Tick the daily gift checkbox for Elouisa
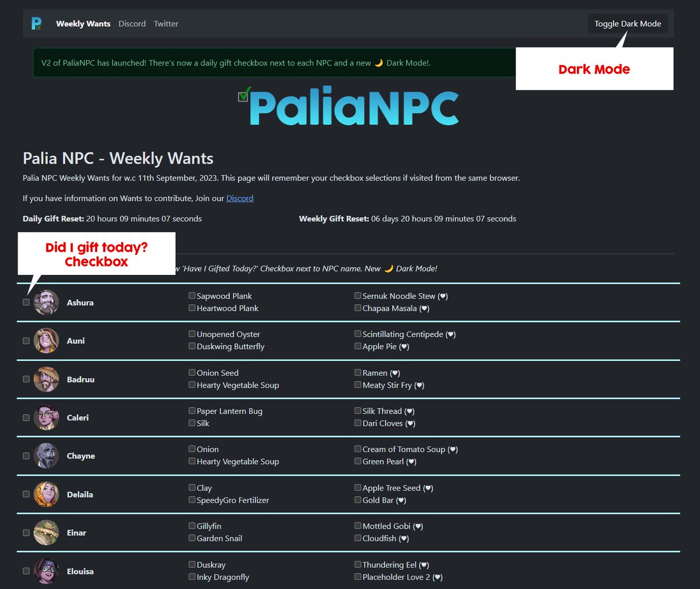This screenshot has width=700, height=589. (26, 571)
